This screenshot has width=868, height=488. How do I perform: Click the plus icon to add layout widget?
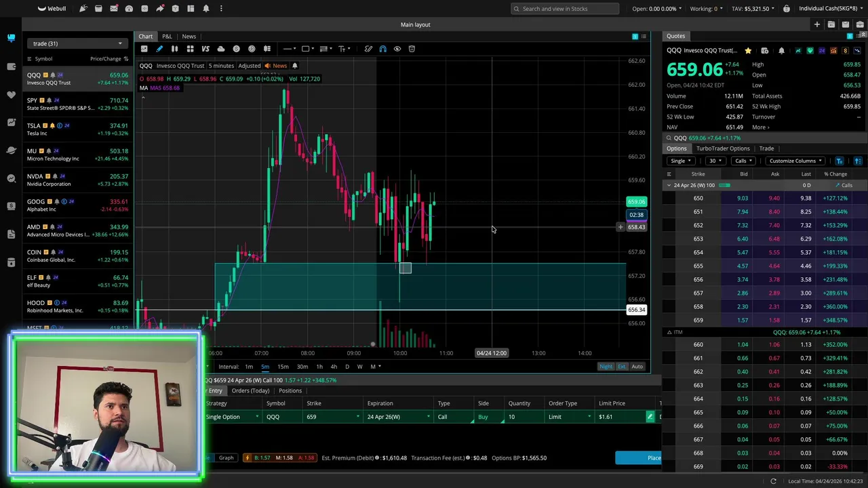point(816,25)
